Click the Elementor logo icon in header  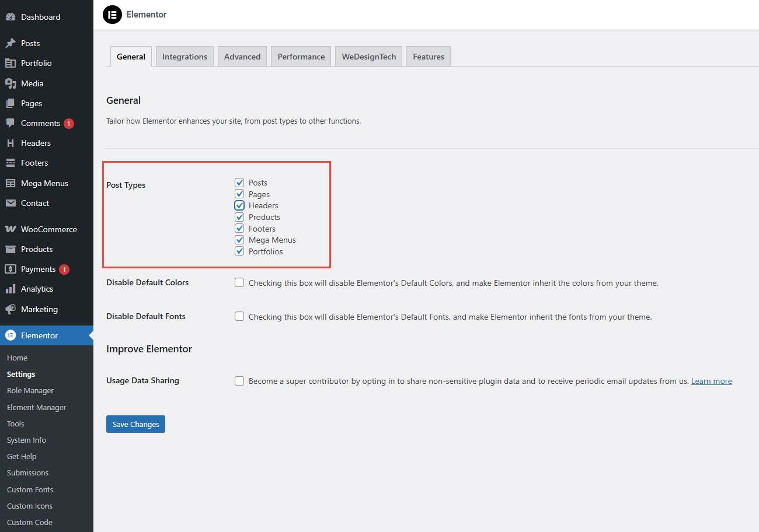pyautogui.click(x=112, y=15)
